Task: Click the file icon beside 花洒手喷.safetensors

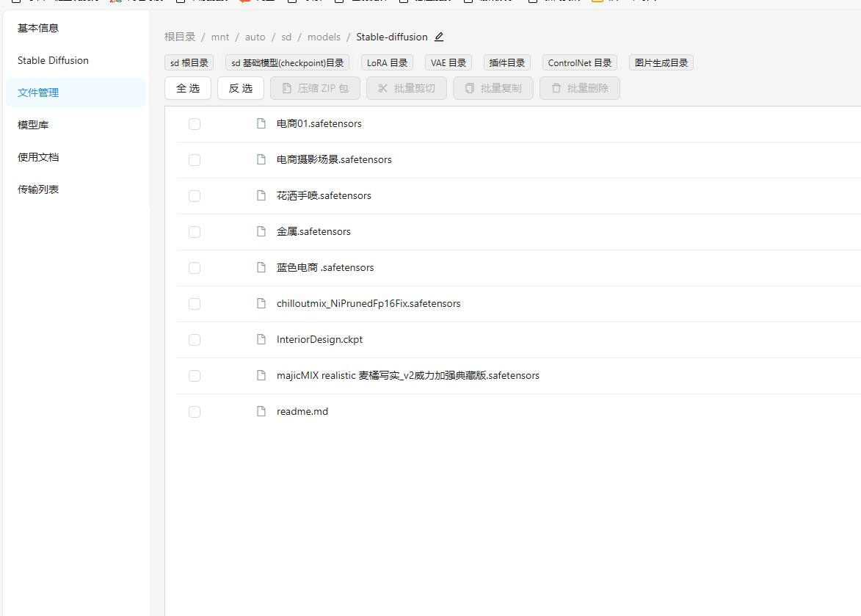Action: 261,196
